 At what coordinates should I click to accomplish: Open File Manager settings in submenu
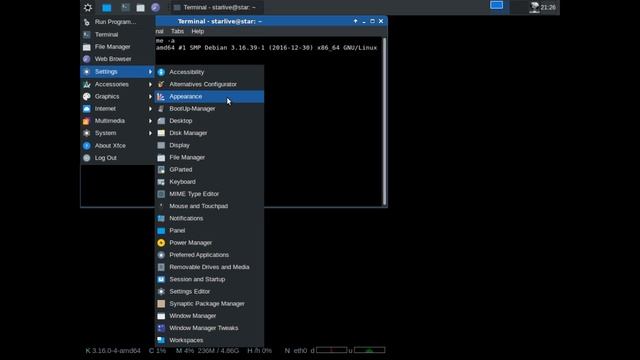click(x=209, y=157)
